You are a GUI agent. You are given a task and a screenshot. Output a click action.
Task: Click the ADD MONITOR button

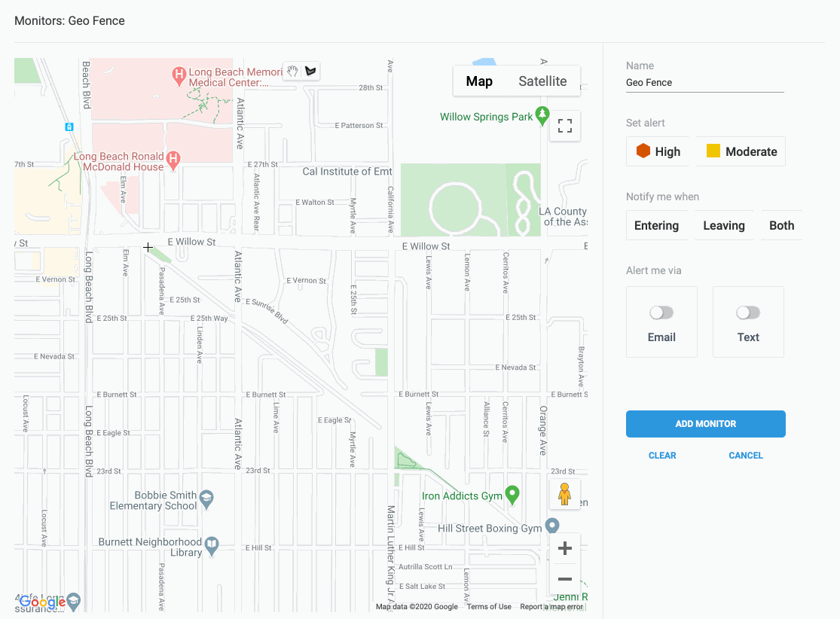click(705, 423)
